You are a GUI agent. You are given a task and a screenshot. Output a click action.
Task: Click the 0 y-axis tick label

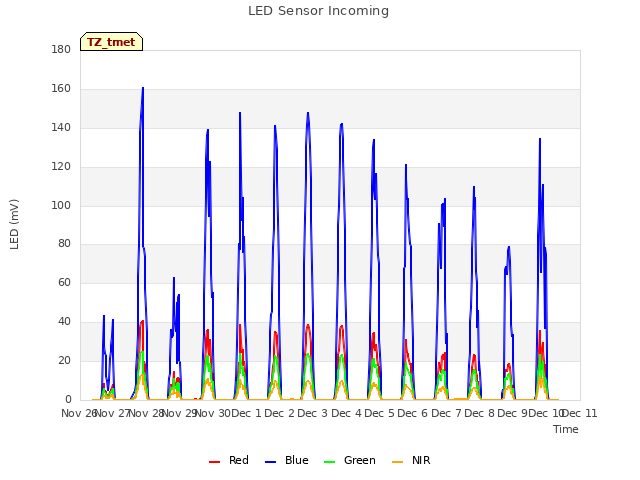click(68, 400)
